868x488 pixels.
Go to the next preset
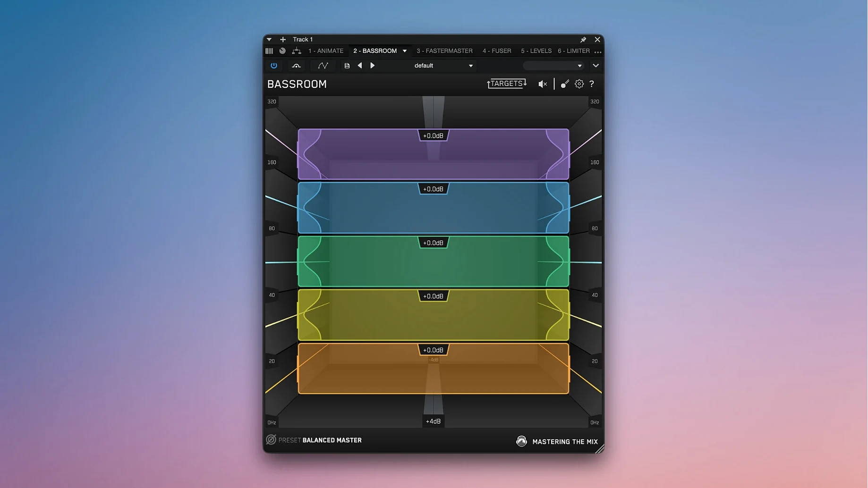373,66
